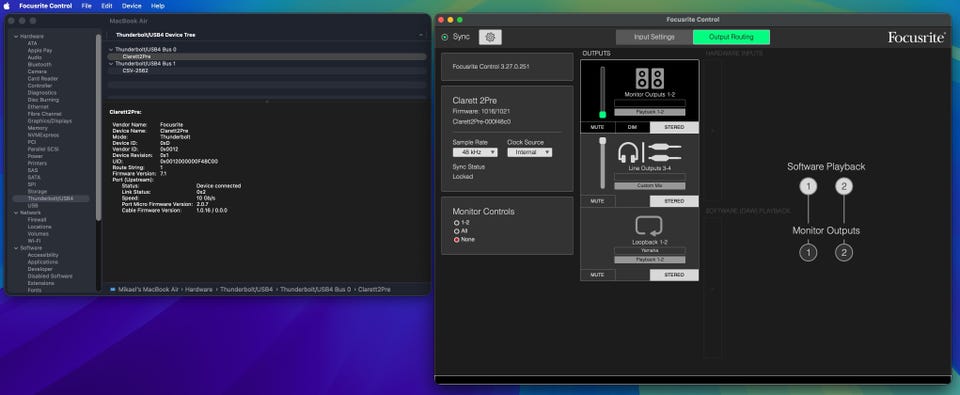Open the Sample Rate 48 kHz dropdown
The height and width of the screenshot is (395, 960).
tap(475, 152)
